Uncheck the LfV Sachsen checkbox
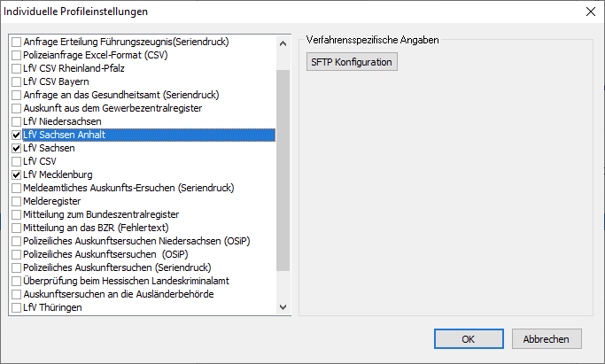Viewport: 605px width, 364px height. click(17, 148)
